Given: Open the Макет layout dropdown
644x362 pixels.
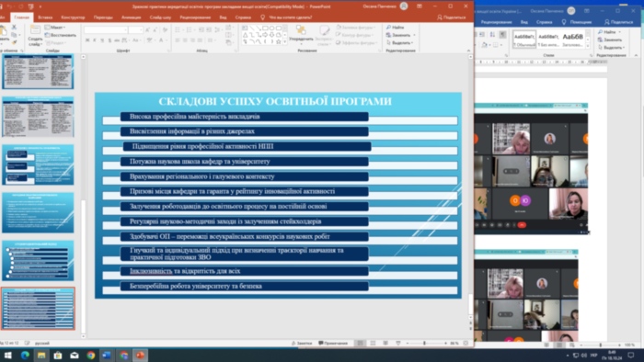Looking at the screenshot, I should coord(55,27).
